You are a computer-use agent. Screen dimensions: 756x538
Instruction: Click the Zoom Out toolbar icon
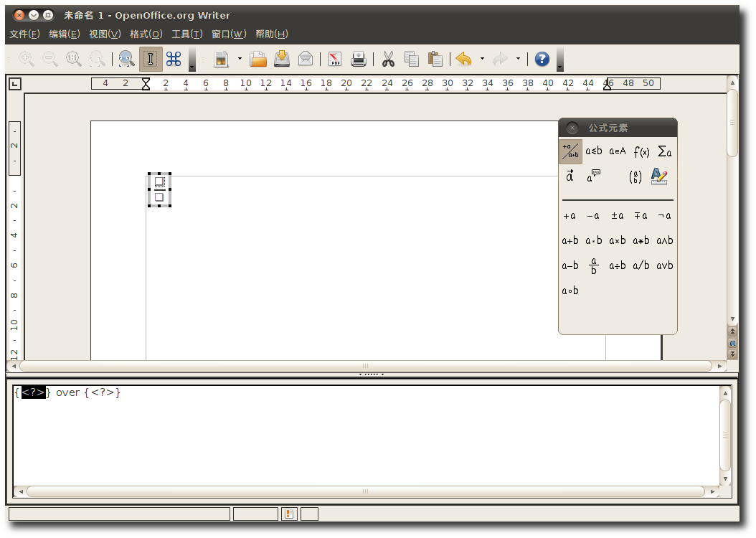click(x=50, y=60)
